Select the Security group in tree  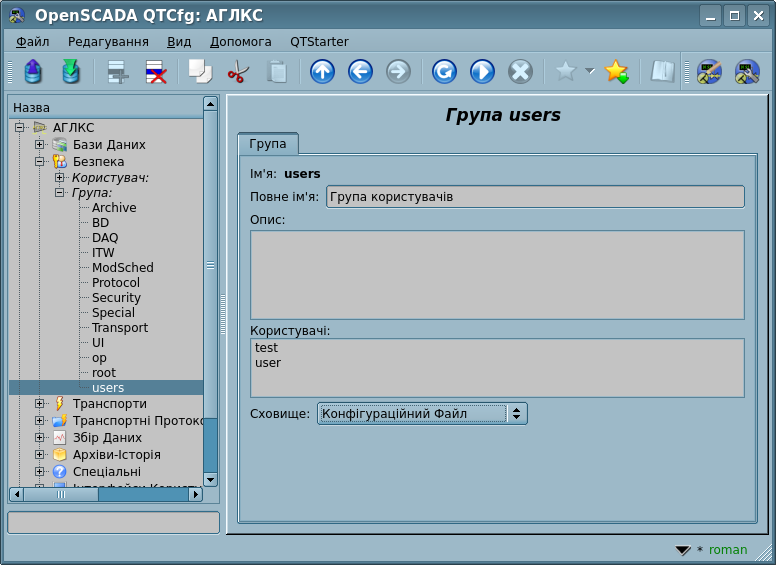[116, 298]
